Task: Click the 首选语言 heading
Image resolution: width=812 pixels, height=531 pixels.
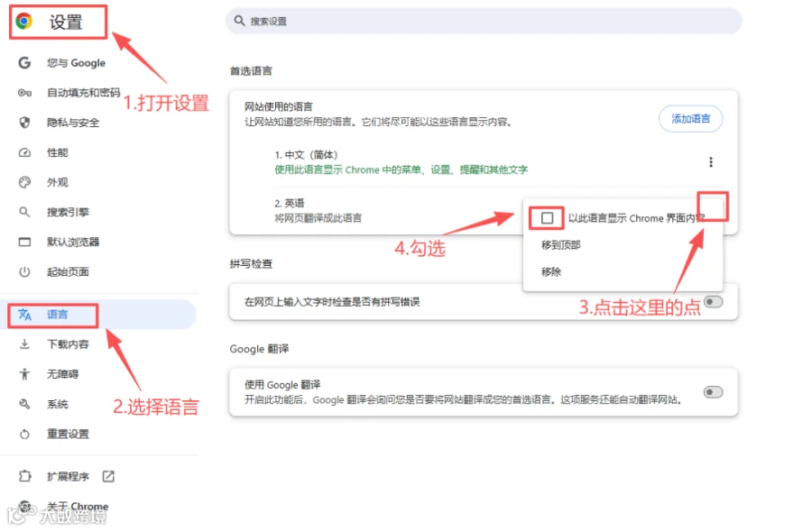Action: 251,71
